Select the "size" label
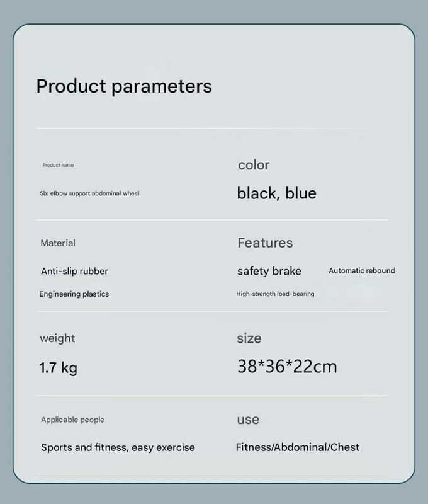The height and width of the screenshot is (504, 428). coord(249,338)
